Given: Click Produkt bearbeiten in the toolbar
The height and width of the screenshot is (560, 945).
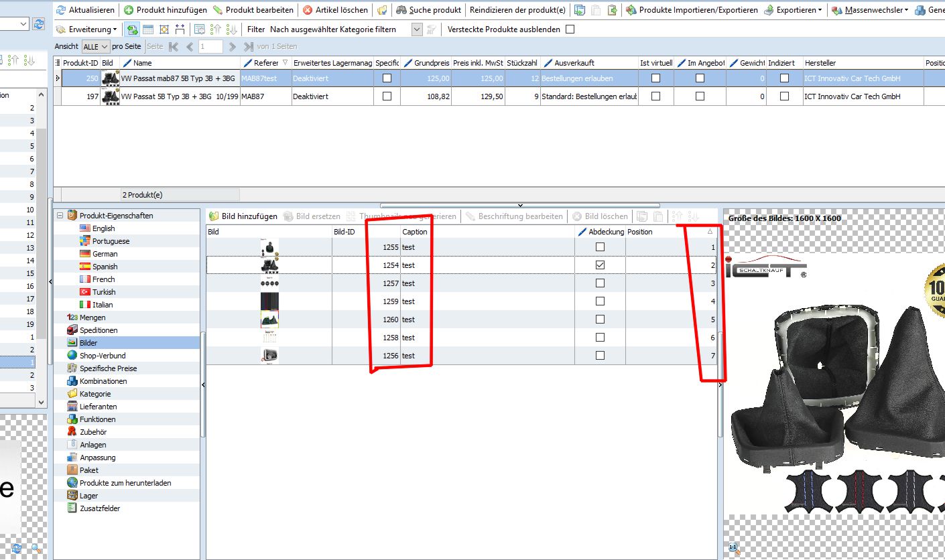Looking at the screenshot, I should click(253, 10).
